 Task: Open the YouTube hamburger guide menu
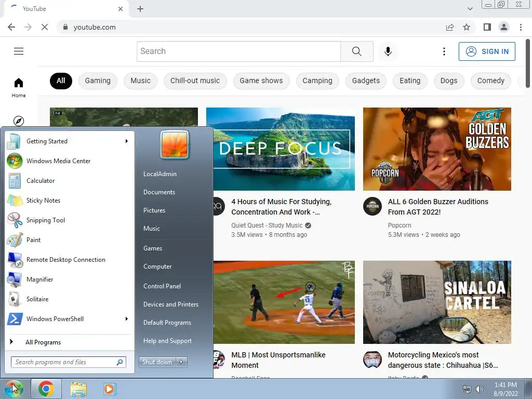point(19,51)
